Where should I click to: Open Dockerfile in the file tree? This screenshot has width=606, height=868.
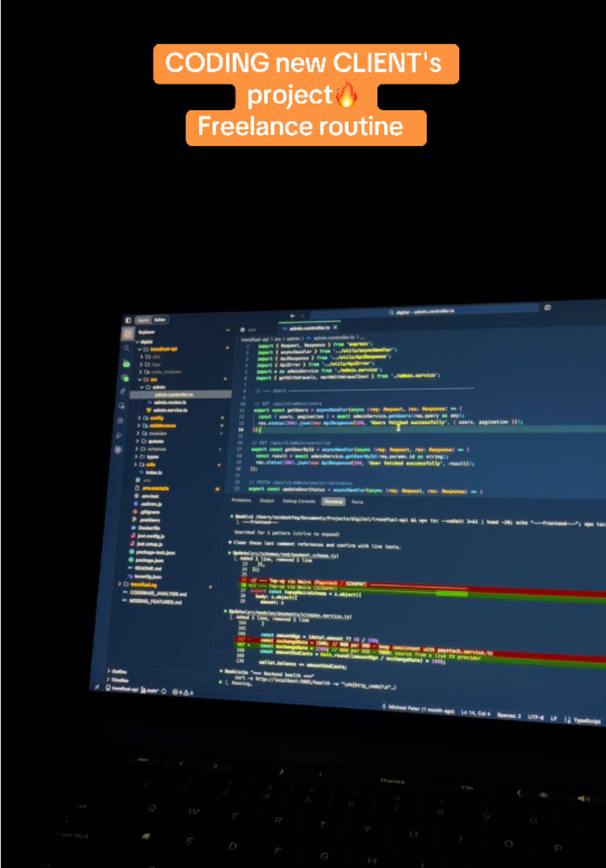146,528
